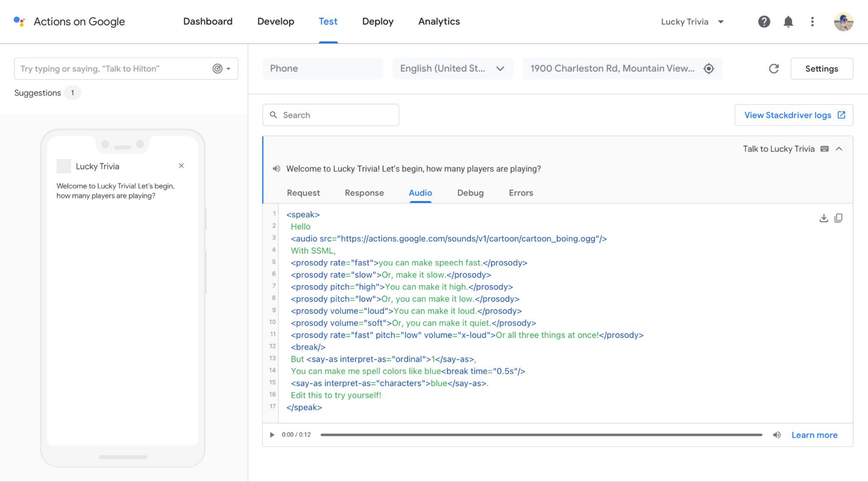This screenshot has width=868, height=482.
Task: Click the Actions on Google logo
Action: tap(19, 22)
